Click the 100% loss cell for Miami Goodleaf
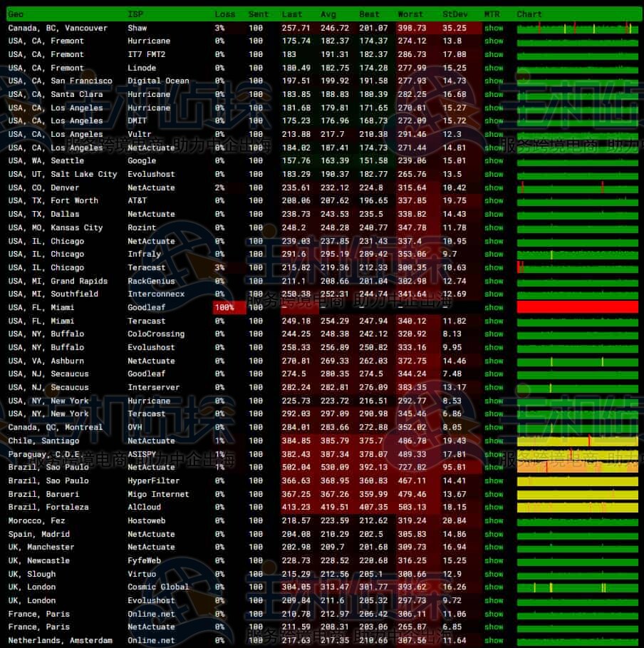644x648 pixels. (229, 308)
